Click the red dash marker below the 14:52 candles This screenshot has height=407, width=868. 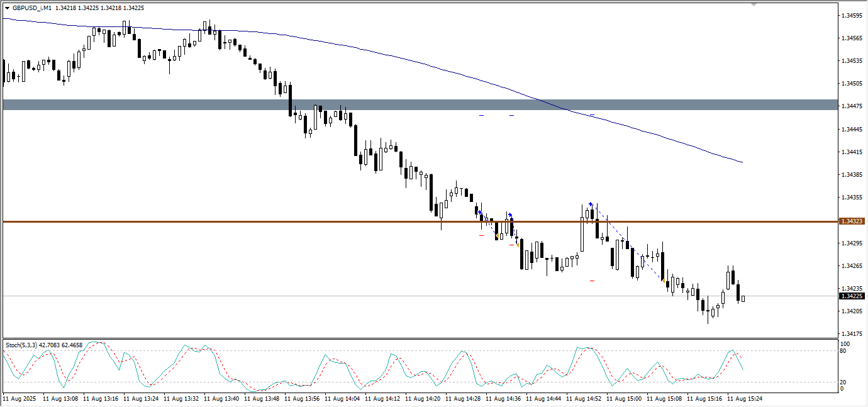(592, 281)
